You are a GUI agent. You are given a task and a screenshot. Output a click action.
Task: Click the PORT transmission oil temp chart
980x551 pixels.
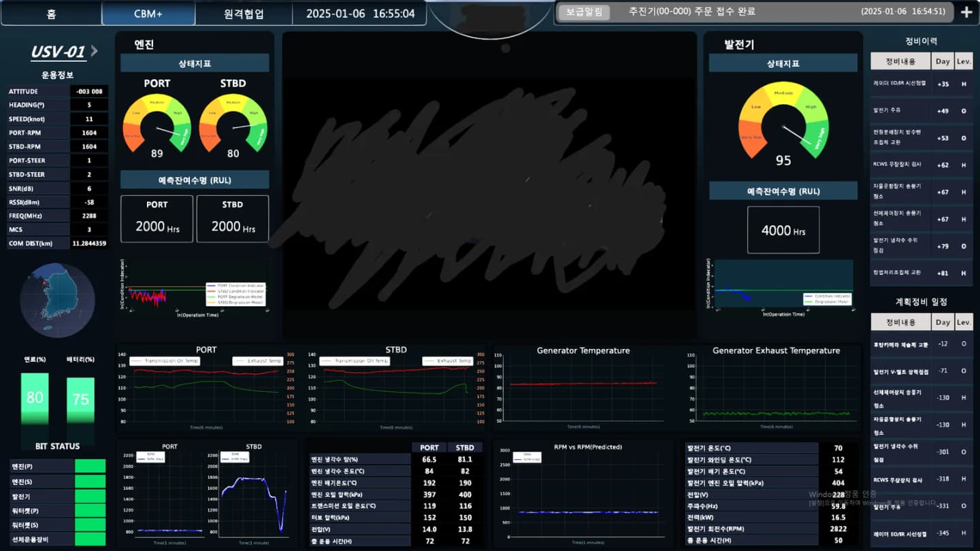click(206, 388)
